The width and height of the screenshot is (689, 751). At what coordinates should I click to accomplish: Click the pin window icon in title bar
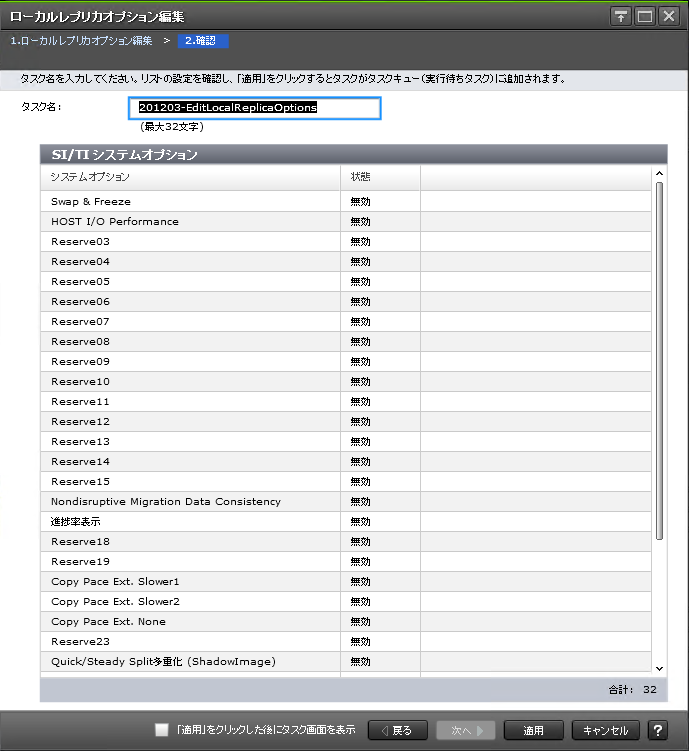pos(621,17)
